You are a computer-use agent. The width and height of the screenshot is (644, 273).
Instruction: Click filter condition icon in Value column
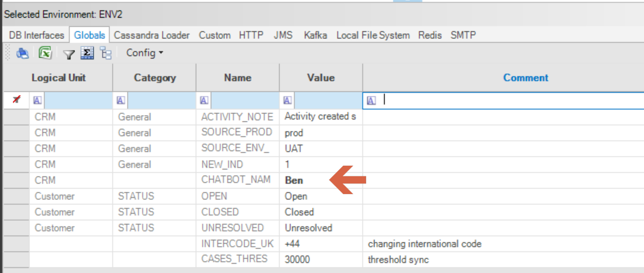pos(287,100)
